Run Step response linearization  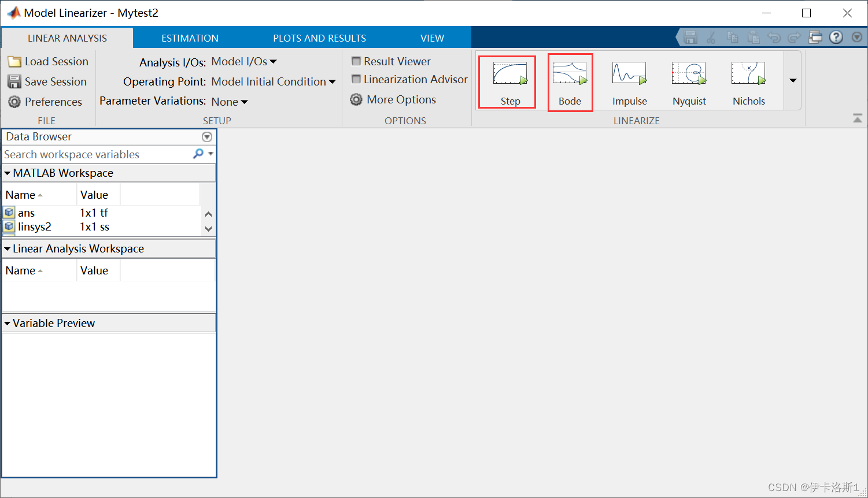(509, 82)
